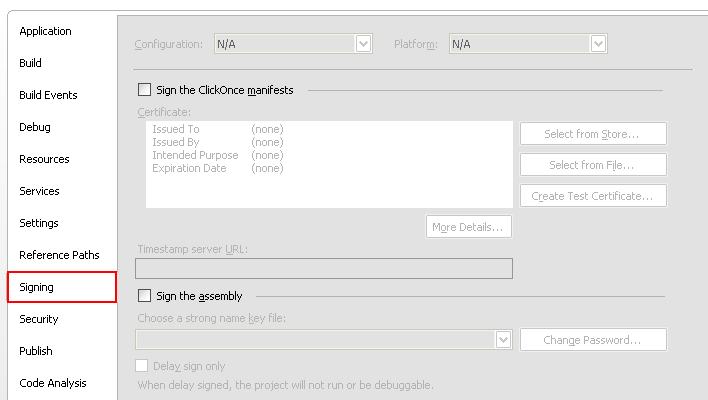Image resolution: width=708 pixels, height=400 pixels.
Task: Open the strong name key file dropdown
Action: point(324,340)
